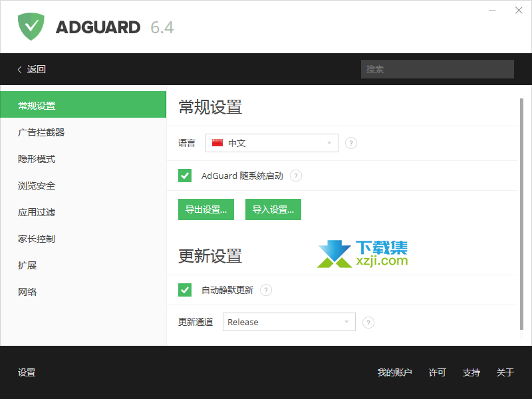Image resolution: width=532 pixels, height=399 pixels.
Task: Open the 语言 language dropdown
Action: tap(271, 143)
